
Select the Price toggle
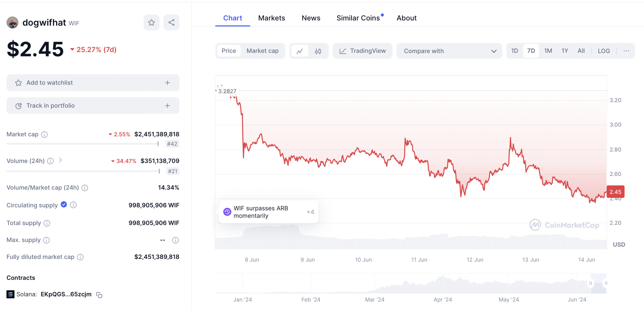click(x=229, y=51)
